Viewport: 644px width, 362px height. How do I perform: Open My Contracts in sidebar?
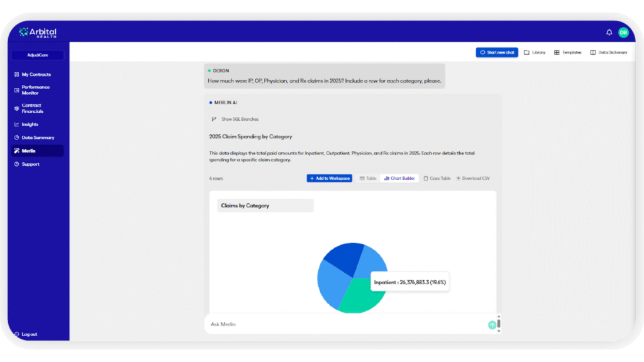coord(36,74)
